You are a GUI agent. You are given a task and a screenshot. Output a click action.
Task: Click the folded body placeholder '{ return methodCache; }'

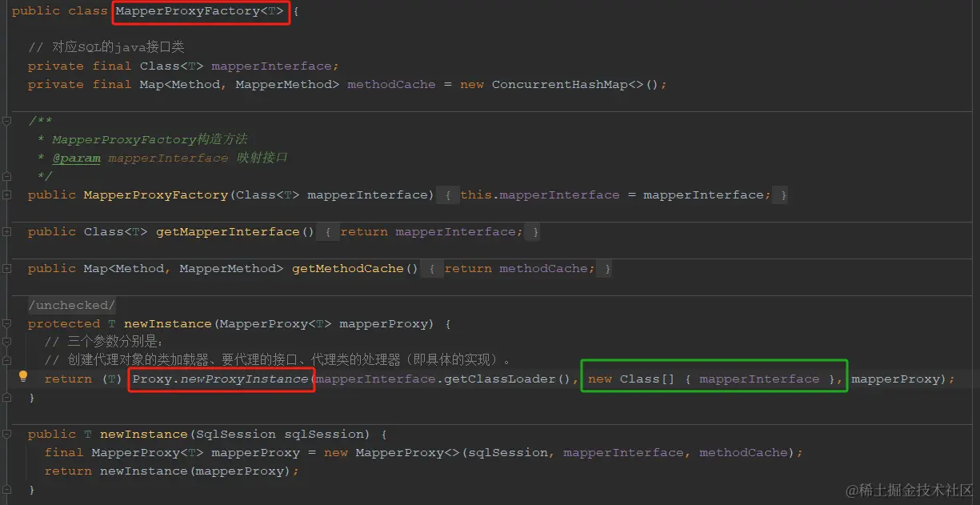tap(516, 269)
